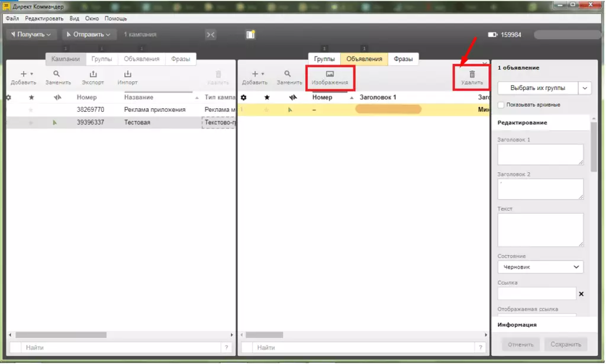The width and height of the screenshot is (606, 364).
Task: Switch to Кампании tab in left panel
Action: pos(65,59)
